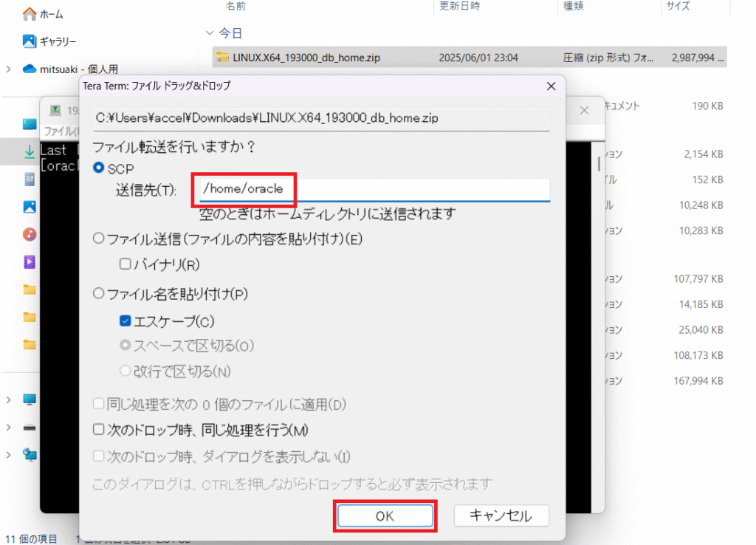Image resolution: width=756 pixels, height=545 pixels.
Task: Click the LINUX.X64_193000_db_home.zip file icon
Action: coord(222,58)
